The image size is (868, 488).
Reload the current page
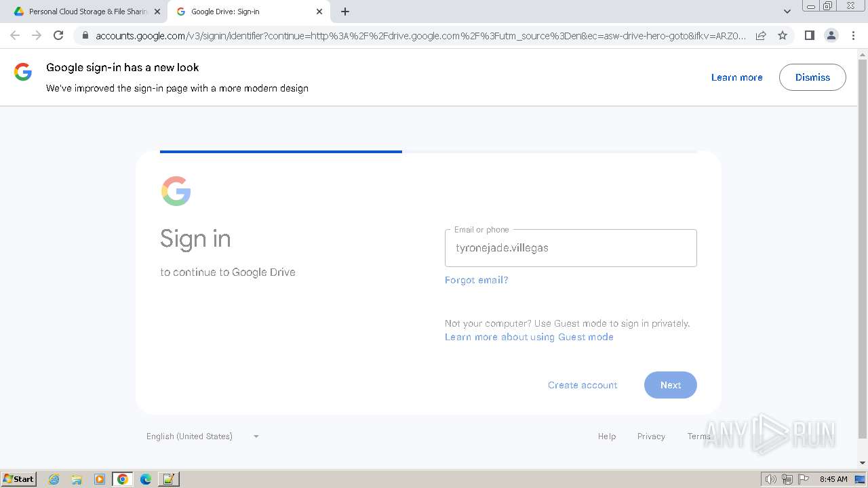[58, 35]
